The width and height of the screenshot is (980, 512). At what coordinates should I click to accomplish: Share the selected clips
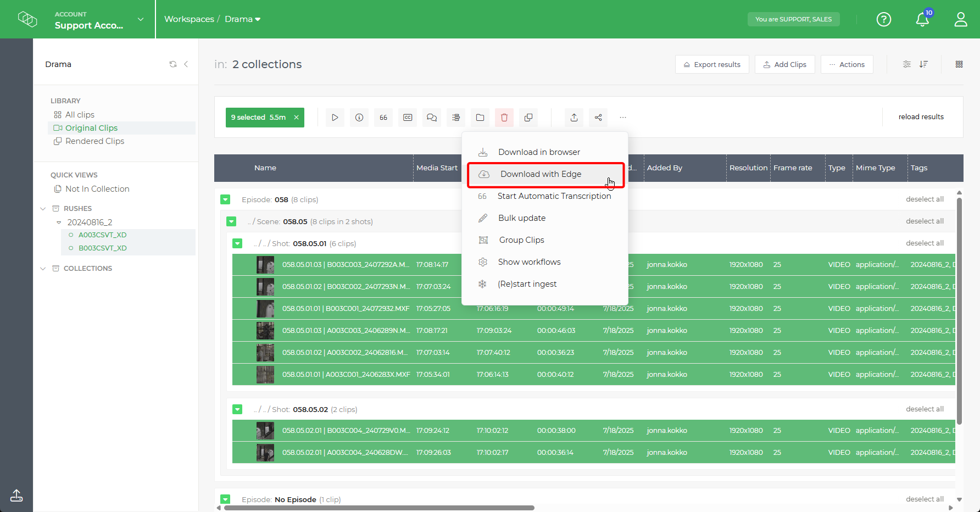[x=598, y=117]
